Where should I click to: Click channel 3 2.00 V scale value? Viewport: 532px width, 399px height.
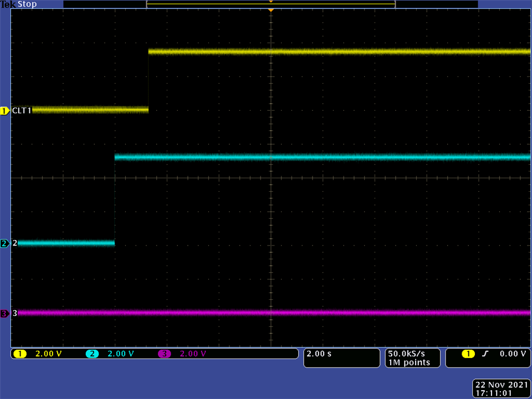coord(193,354)
